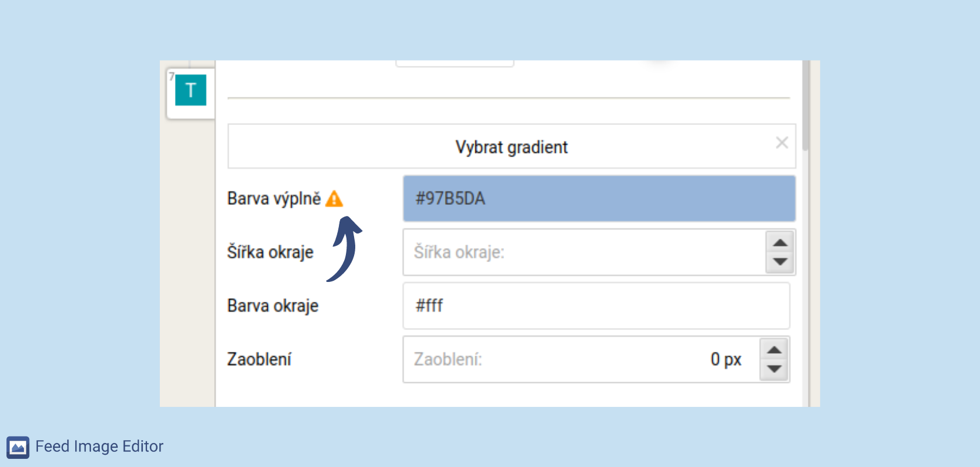This screenshot has width=980, height=467.
Task: Select the teal T text layer icon
Action: [x=190, y=90]
